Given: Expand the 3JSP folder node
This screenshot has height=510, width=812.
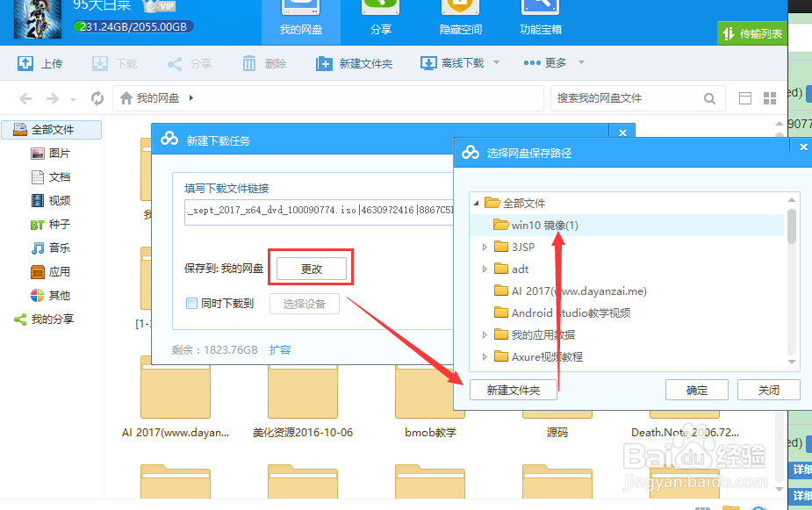Looking at the screenshot, I should pos(485,247).
